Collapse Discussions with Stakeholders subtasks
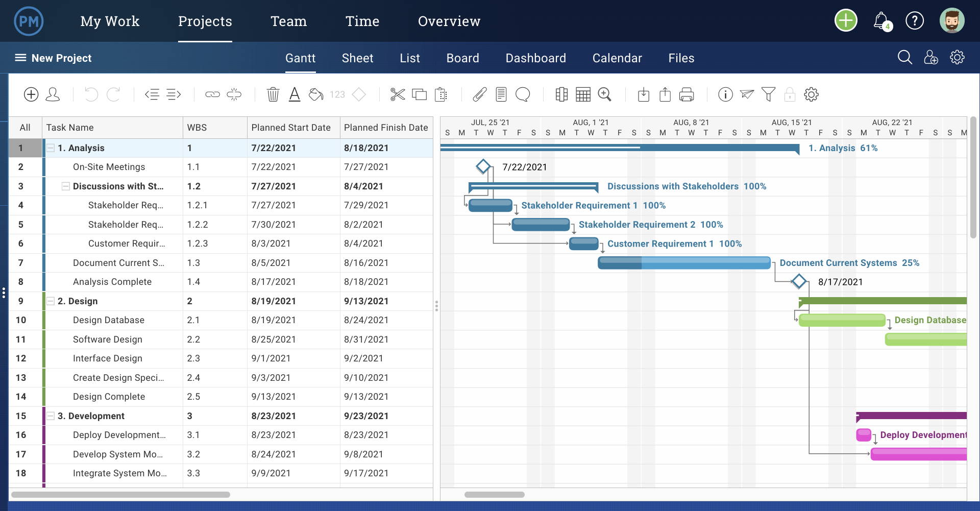 [x=65, y=186]
